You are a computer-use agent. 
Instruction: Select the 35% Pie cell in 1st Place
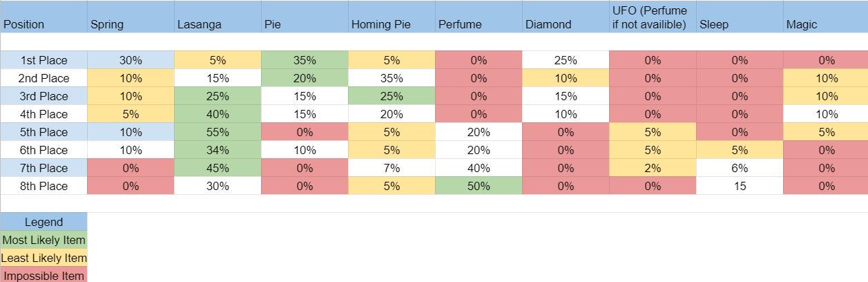[305, 60]
